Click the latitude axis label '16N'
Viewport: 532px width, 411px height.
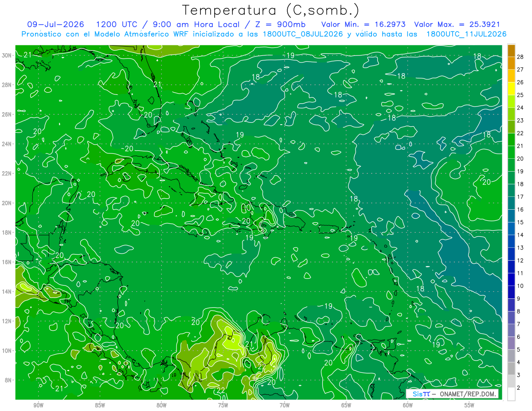(x=7, y=262)
